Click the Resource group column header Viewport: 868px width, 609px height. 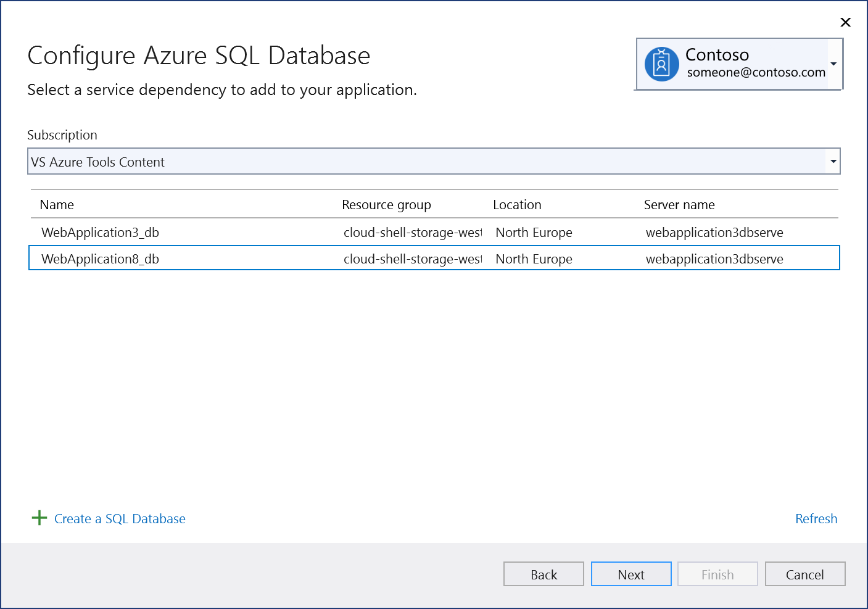point(386,204)
